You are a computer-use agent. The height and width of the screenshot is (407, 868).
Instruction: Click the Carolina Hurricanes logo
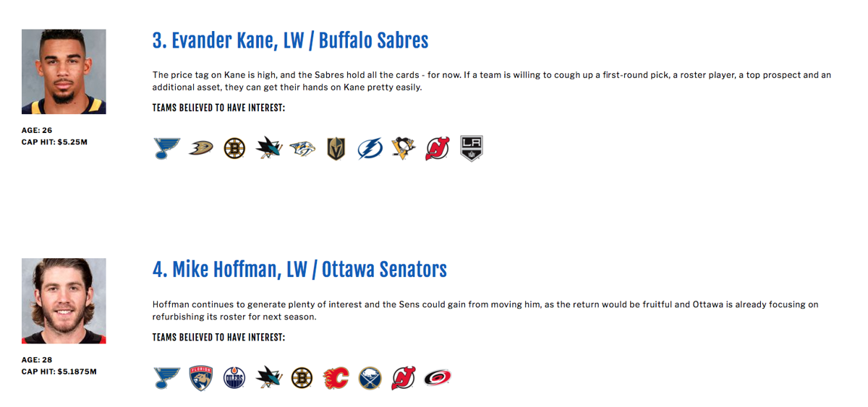pyautogui.click(x=437, y=377)
